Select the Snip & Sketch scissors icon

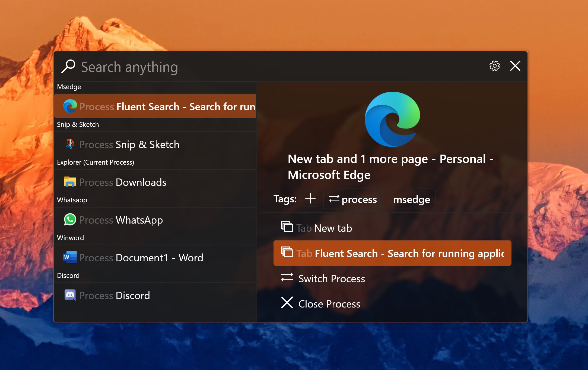click(70, 144)
